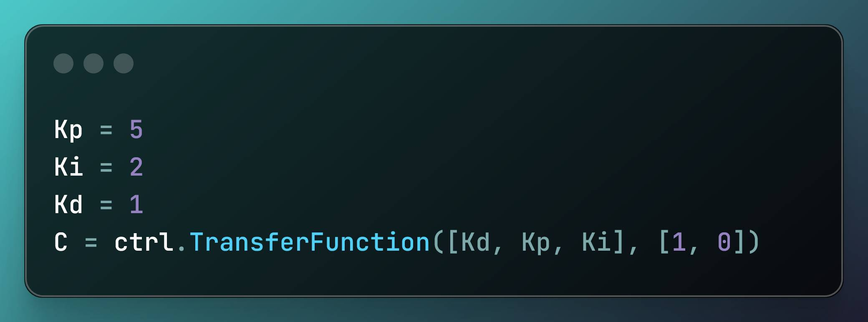Click the C variable on the last line
This screenshot has height=322, width=868.
[61, 242]
